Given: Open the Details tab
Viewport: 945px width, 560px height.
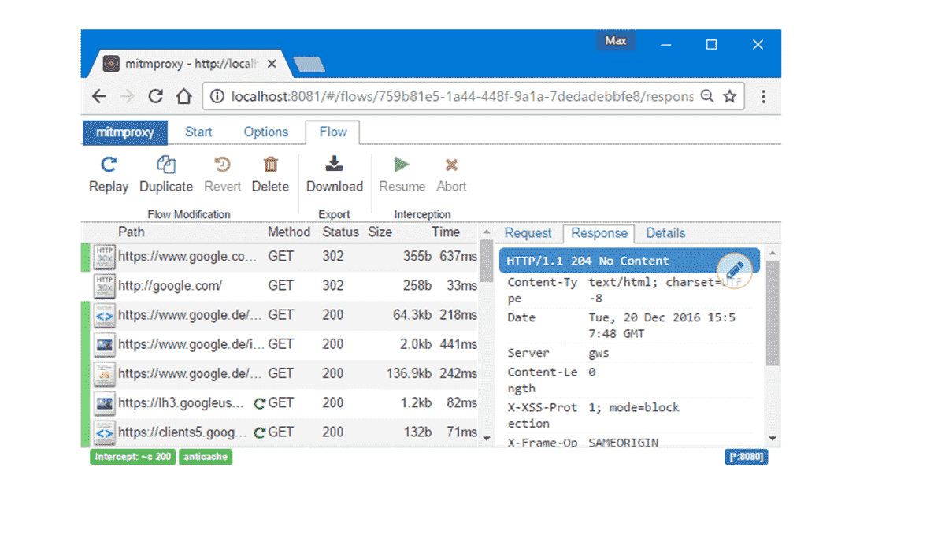Looking at the screenshot, I should pos(665,233).
